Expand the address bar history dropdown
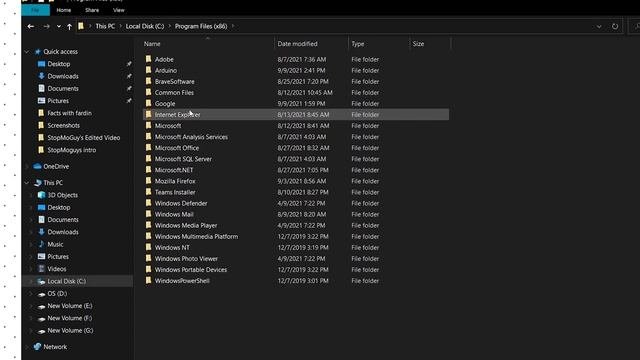This screenshot has height=360, width=640. tap(599, 27)
